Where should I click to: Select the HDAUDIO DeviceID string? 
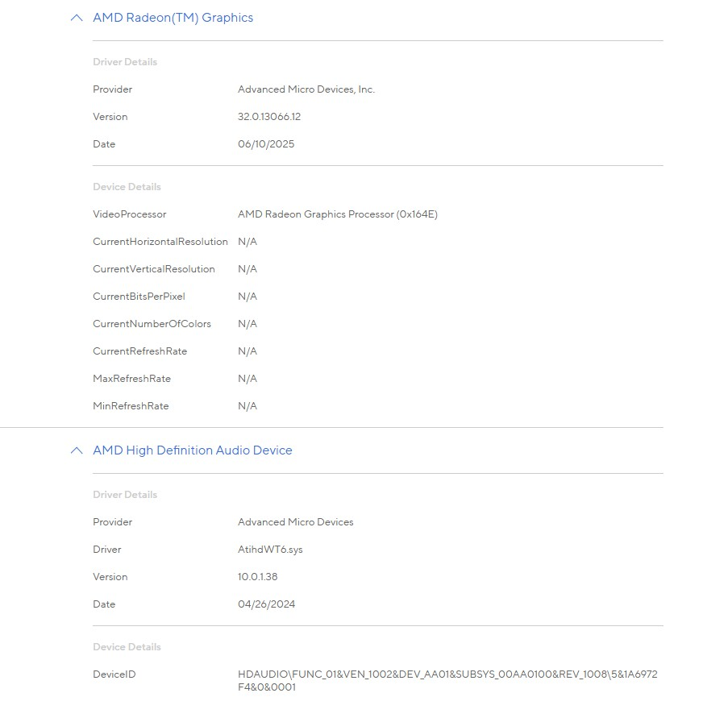447,680
